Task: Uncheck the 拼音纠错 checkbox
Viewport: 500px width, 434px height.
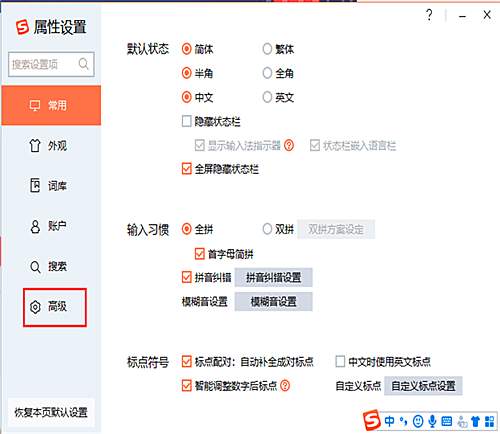Action: point(186,277)
